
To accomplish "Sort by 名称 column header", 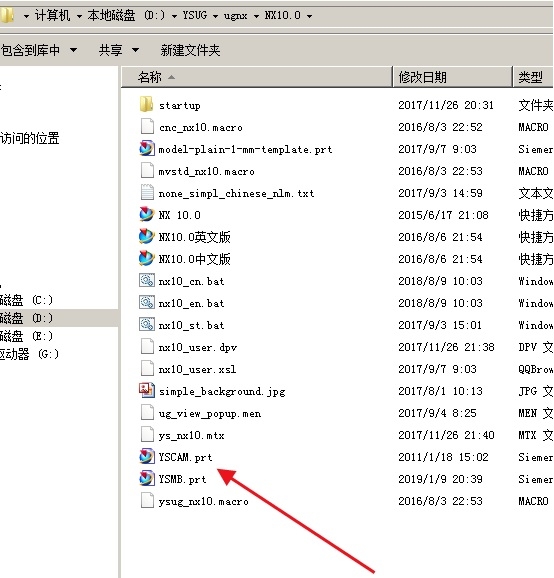I will click(257, 77).
